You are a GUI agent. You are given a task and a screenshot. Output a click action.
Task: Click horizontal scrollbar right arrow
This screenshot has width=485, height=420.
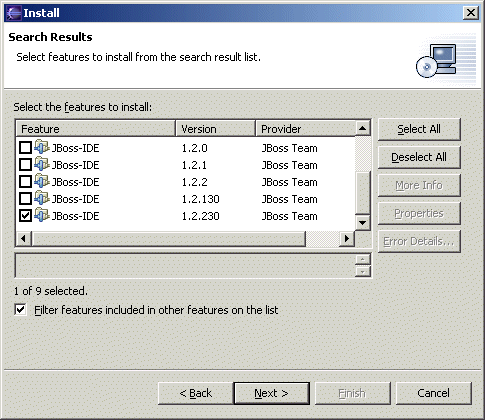pos(347,238)
